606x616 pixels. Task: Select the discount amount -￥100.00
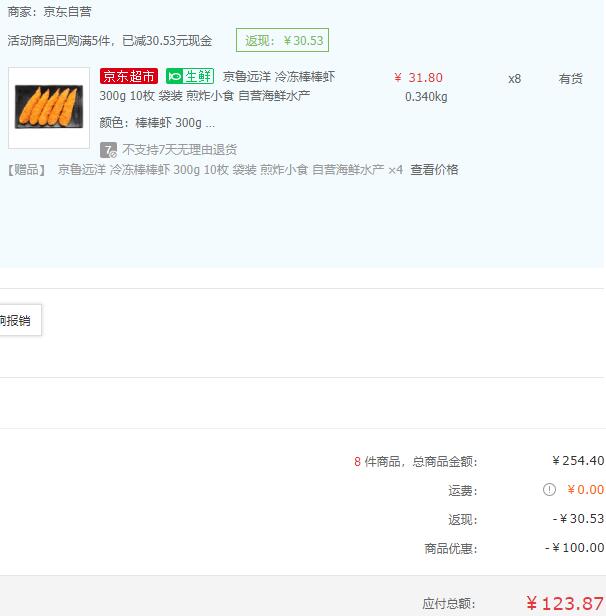pyautogui.click(x=575, y=548)
